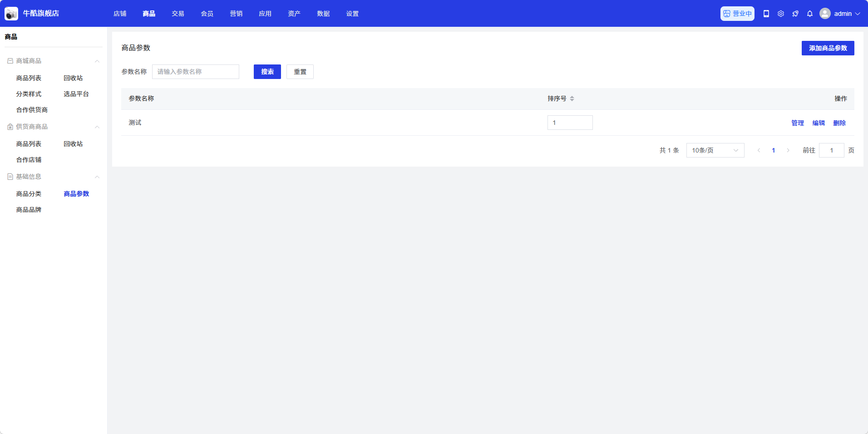Click the 共 1 条 total count text

click(x=669, y=150)
